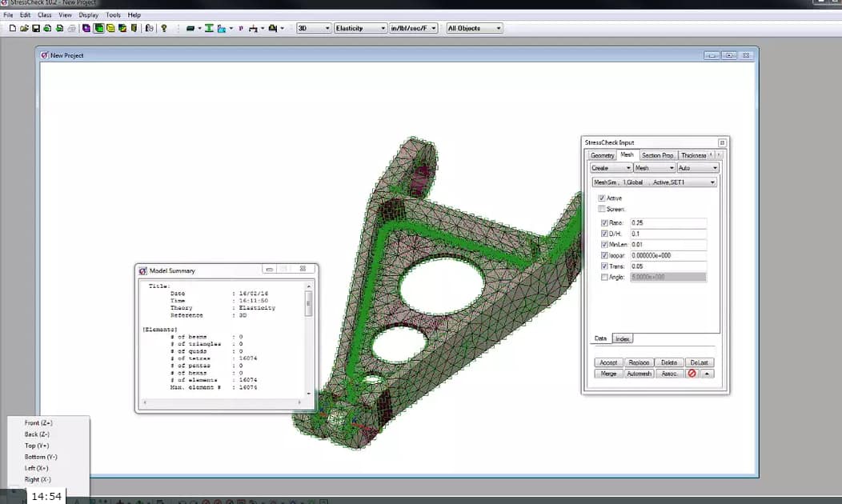Open a new project file

(x=13, y=28)
